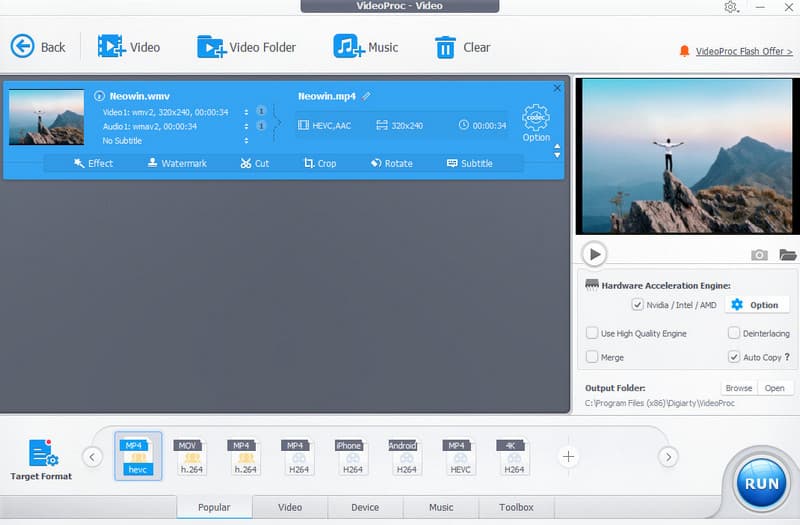Enable Use High Quality Engine
Viewport: 800px width, 525px height.
(x=592, y=333)
